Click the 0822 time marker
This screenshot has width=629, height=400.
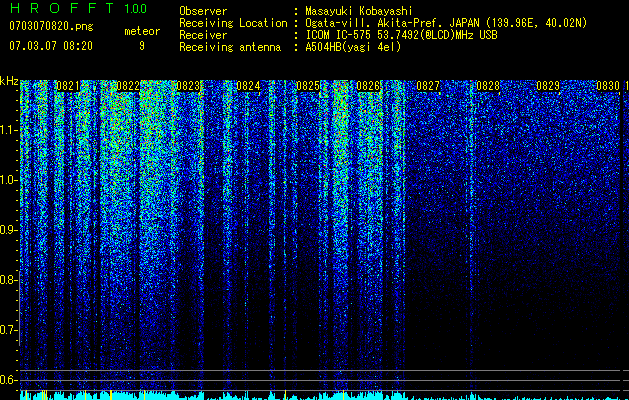pyautogui.click(x=128, y=86)
